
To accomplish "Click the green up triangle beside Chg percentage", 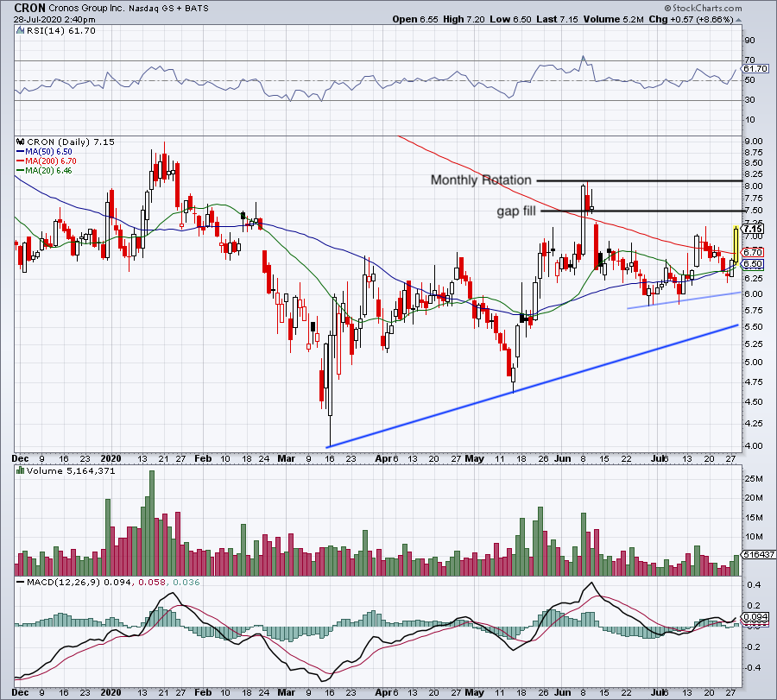I will click(x=739, y=20).
